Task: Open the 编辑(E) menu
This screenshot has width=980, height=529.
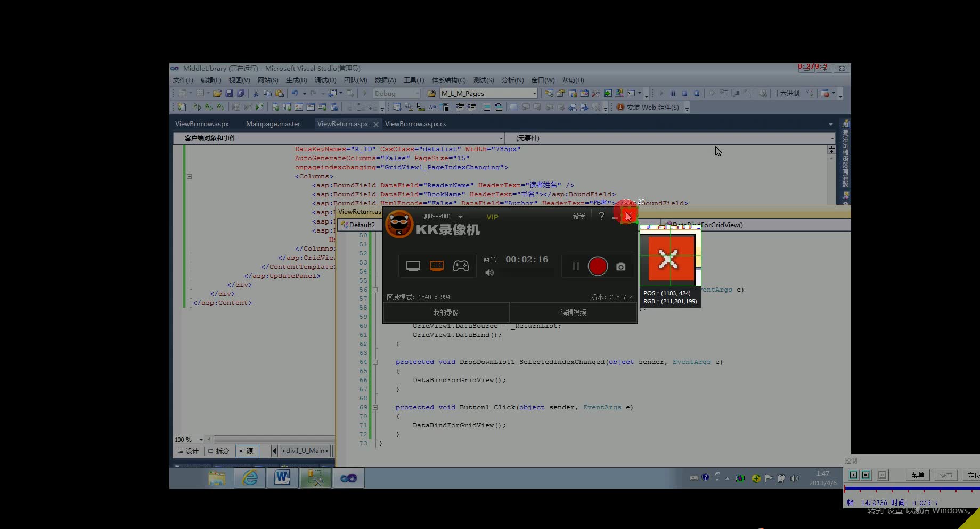Action: 211,80
